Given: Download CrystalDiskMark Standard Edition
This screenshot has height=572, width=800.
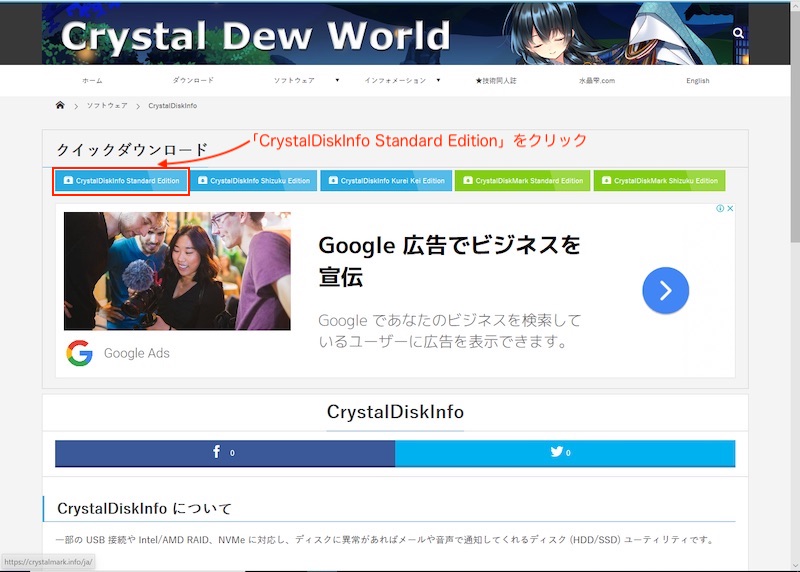Looking at the screenshot, I should coord(522,181).
